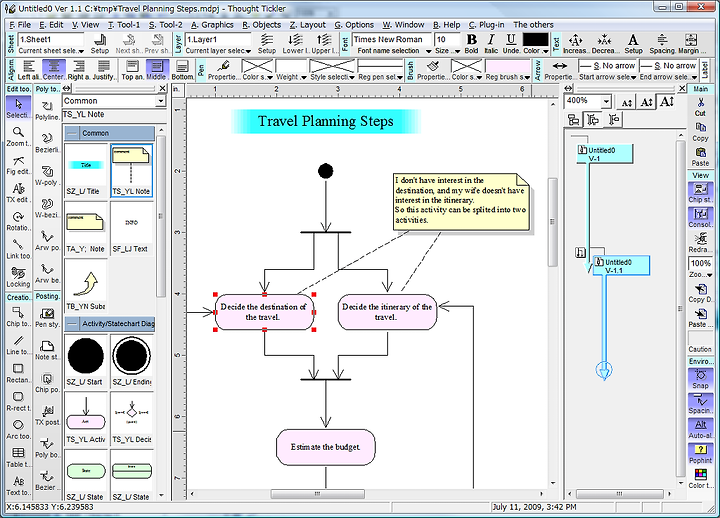The image size is (720, 518).
Task: Activate the Arc tool
Action: click(18, 429)
